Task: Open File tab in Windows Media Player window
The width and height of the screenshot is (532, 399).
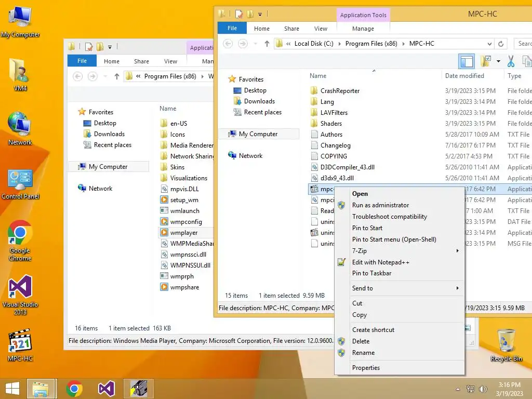Action: pos(82,61)
